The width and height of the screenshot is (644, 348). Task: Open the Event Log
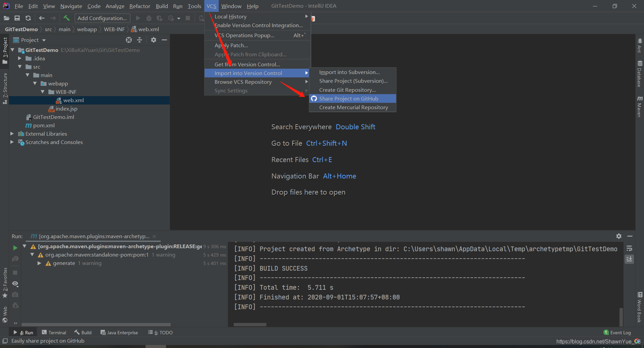tap(617, 333)
